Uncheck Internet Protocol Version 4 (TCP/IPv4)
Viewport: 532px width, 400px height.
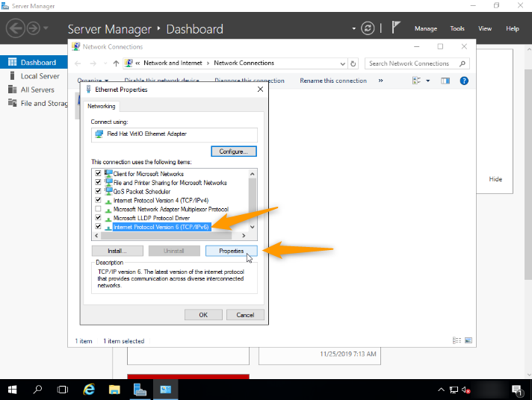pyautogui.click(x=98, y=200)
